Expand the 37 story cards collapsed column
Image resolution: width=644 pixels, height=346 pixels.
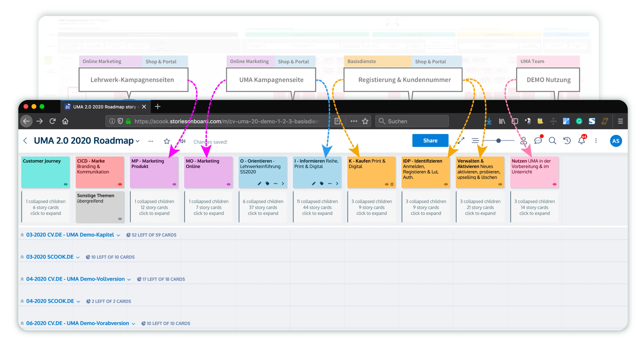(x=263, y=207)
